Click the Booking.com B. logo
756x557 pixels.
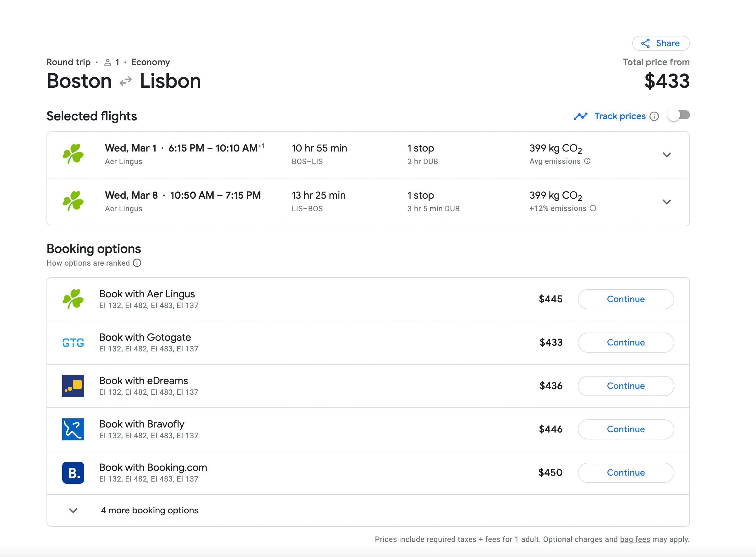pos(73,472)
